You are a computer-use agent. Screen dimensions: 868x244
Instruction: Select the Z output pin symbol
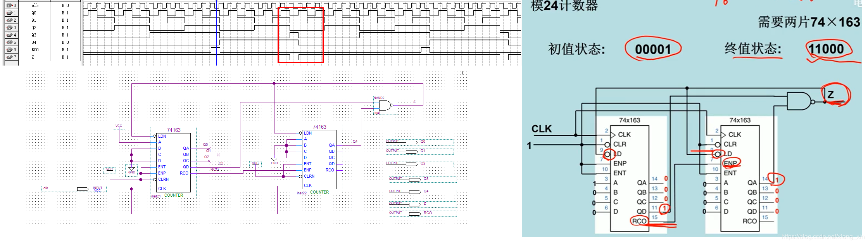pyautogui.click(x=414, y=204)
